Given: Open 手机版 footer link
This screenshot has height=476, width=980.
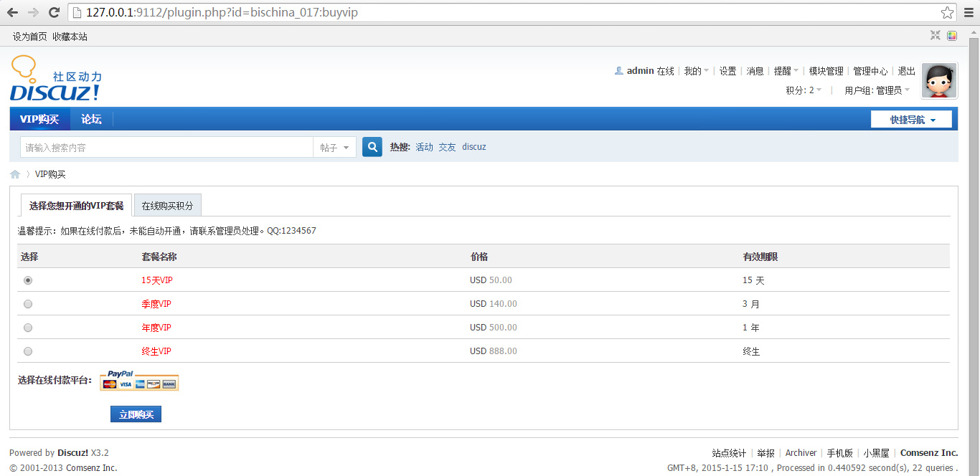Looking at the screenshot, I should coord(840,453).
